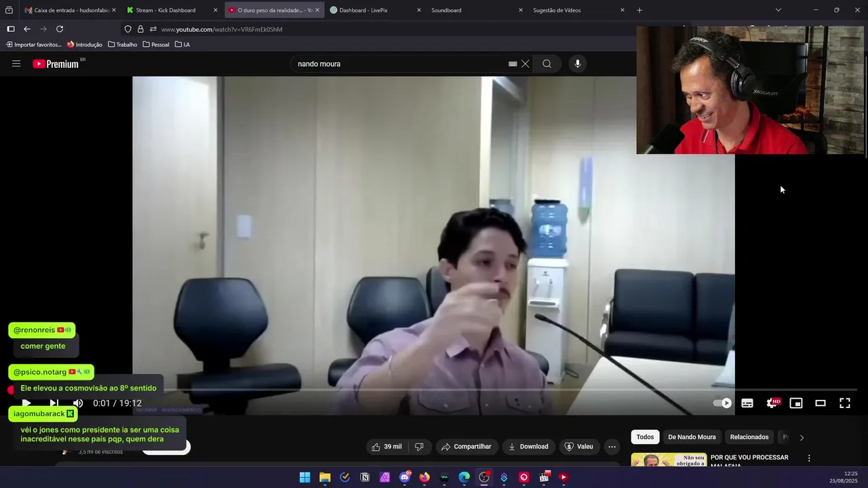The width and height of the screenshot is (868, 488).
Task: Share video via Compartilhar button
Action: [x=466, y=447]
